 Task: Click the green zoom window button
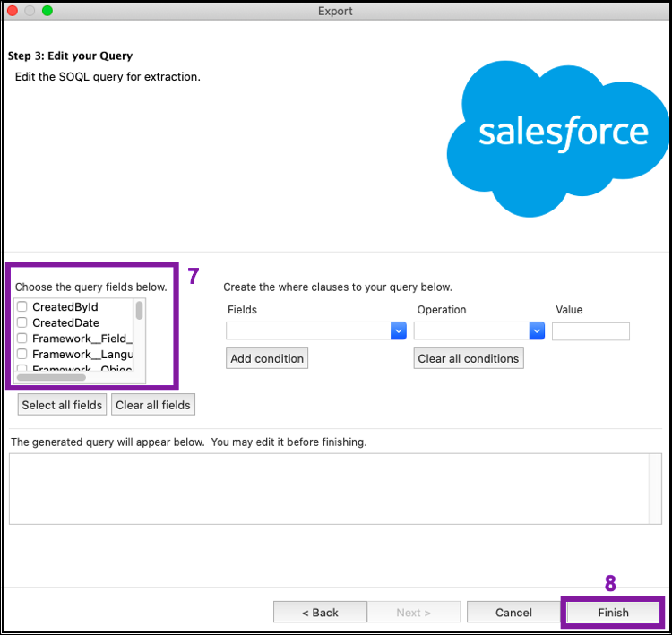click(x=47, y=11)
